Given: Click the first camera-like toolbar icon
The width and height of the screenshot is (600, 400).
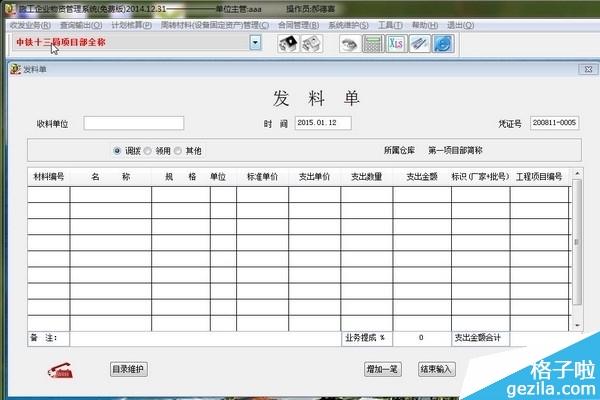Looking at the screenshot, I should tap(288, 44).
